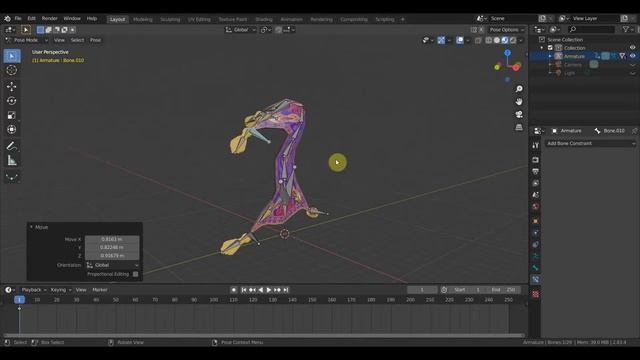The image size is (640, 360).
Task: Toggle Collection exclude checkbox in outliner
Action: 550,48
